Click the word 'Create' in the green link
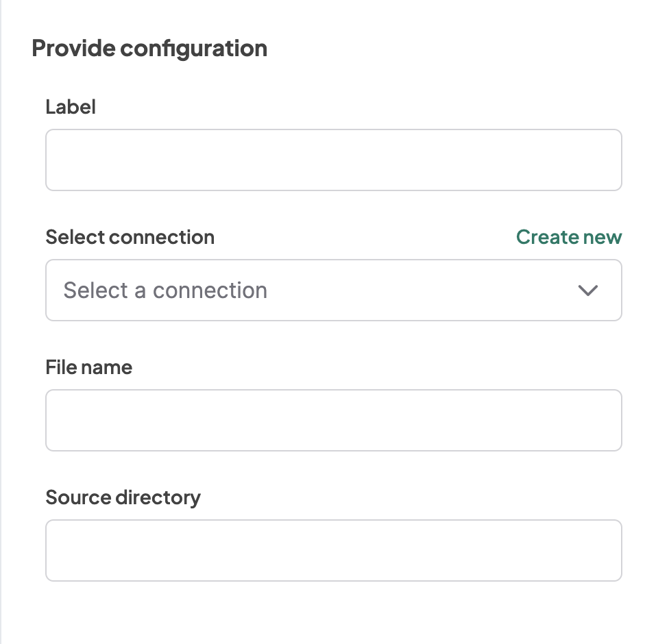Screen dimensions: 669x644 coord(548,237)
